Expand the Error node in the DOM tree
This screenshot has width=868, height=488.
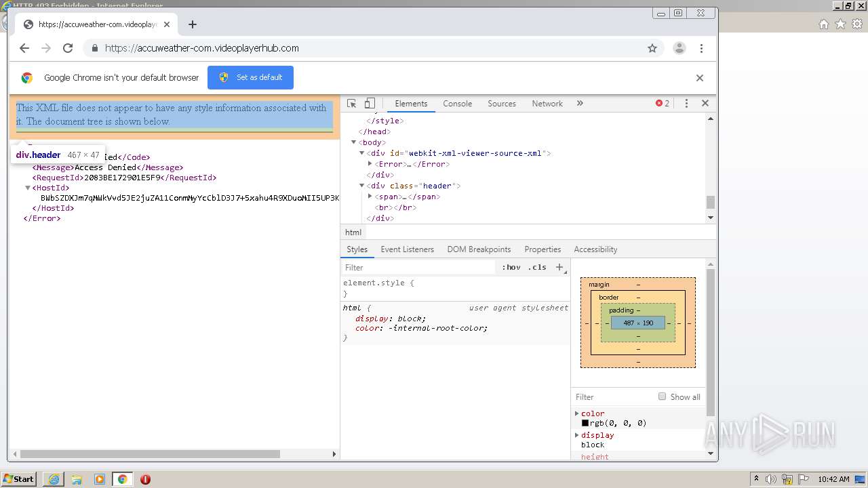[370, 164]
